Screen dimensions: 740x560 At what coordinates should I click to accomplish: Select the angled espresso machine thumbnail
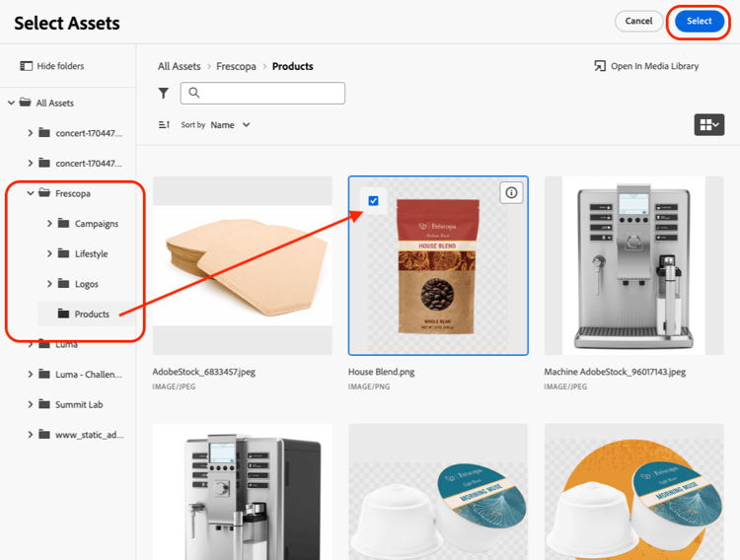(243, 492)
